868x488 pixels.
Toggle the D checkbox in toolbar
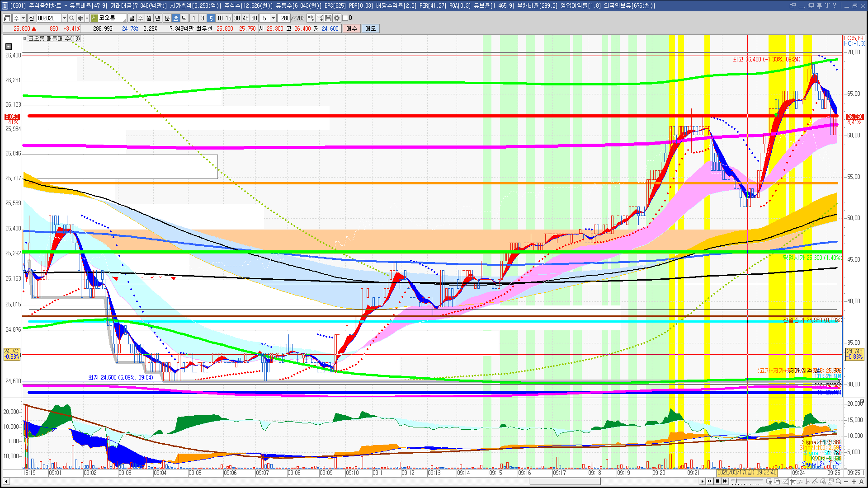[x=345, y=18]
